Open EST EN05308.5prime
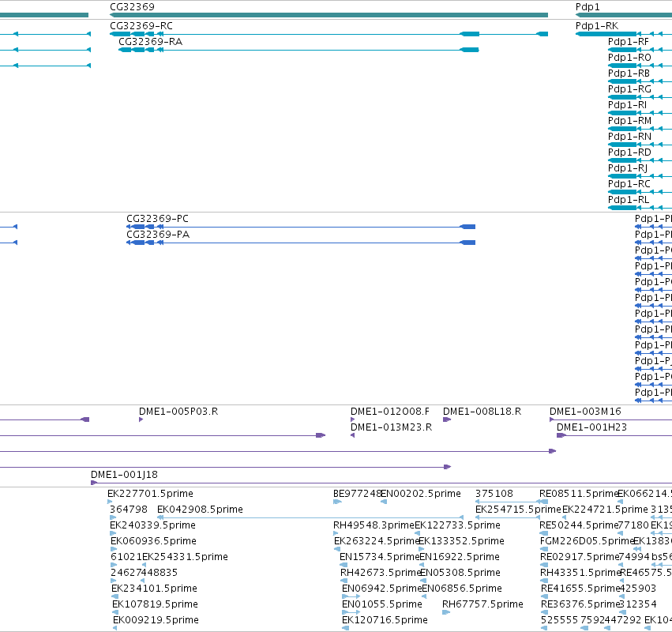This screenshot has height=632, width=672. point(460,573)
